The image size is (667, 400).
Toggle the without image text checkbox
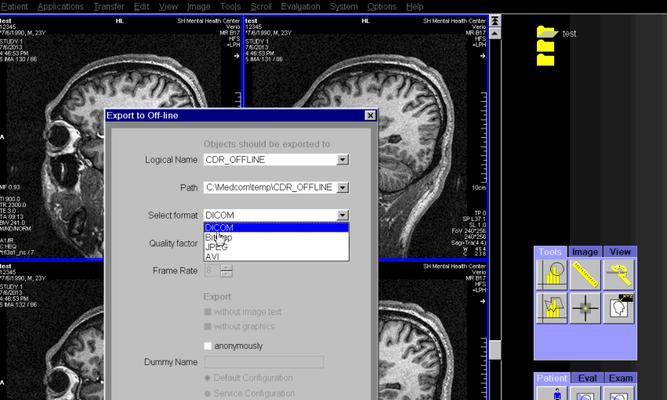208,312
